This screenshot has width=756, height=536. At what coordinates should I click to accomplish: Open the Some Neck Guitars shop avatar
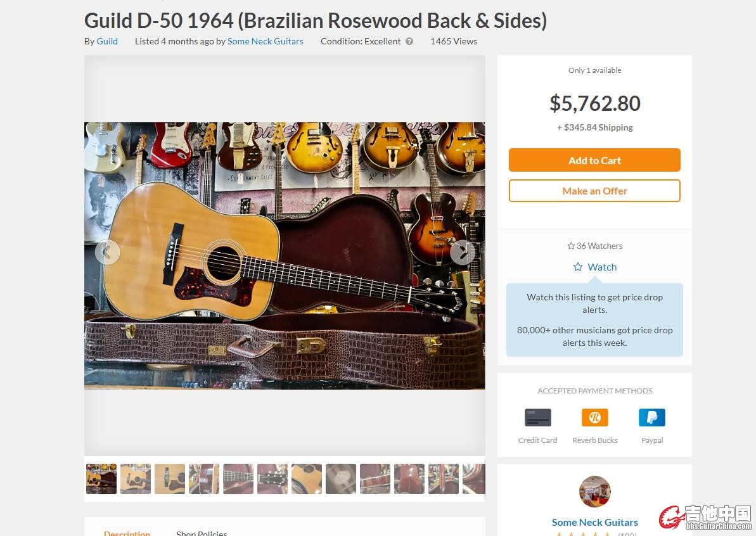[594, 491]
